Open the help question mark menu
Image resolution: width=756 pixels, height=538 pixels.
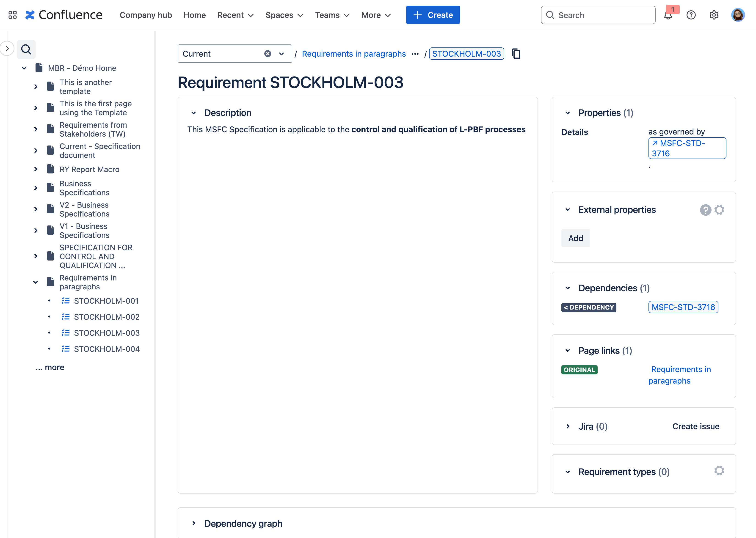click(691, 15)
